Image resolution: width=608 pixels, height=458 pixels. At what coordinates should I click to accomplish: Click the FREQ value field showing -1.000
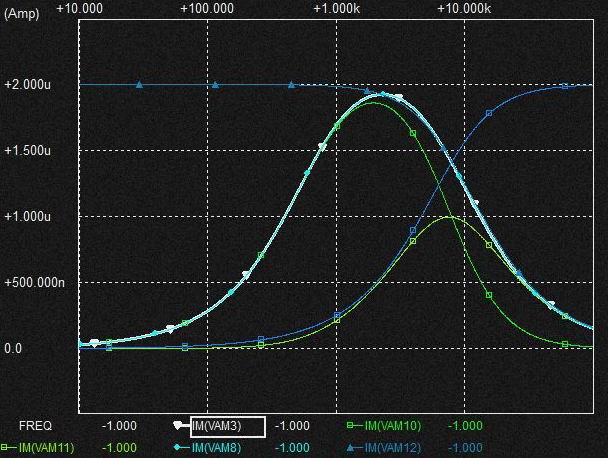pyautogui.click(x=120, y=427)
